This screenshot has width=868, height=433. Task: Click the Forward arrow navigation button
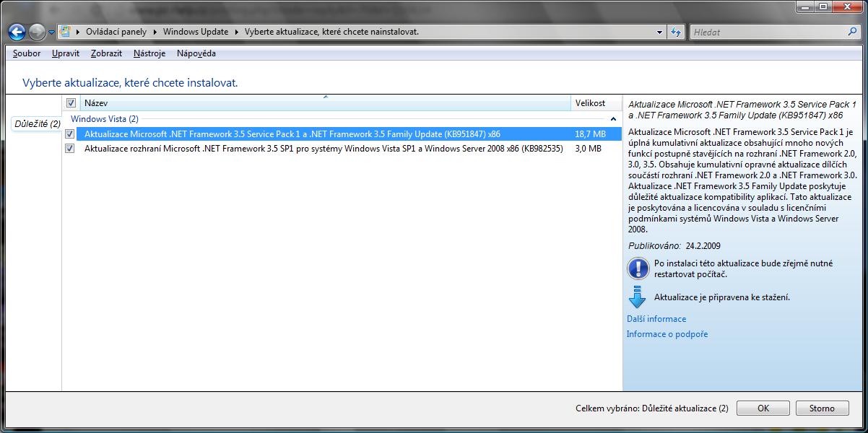coord(38,32)
